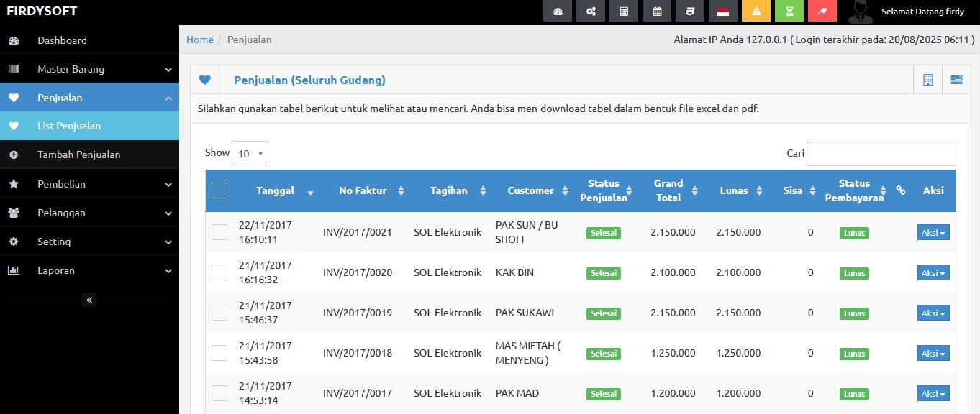Check the row for invoice INV/2017/0021
Image resolution: width=980 pixels, height=414 pixels.
[x=219, y=232]
